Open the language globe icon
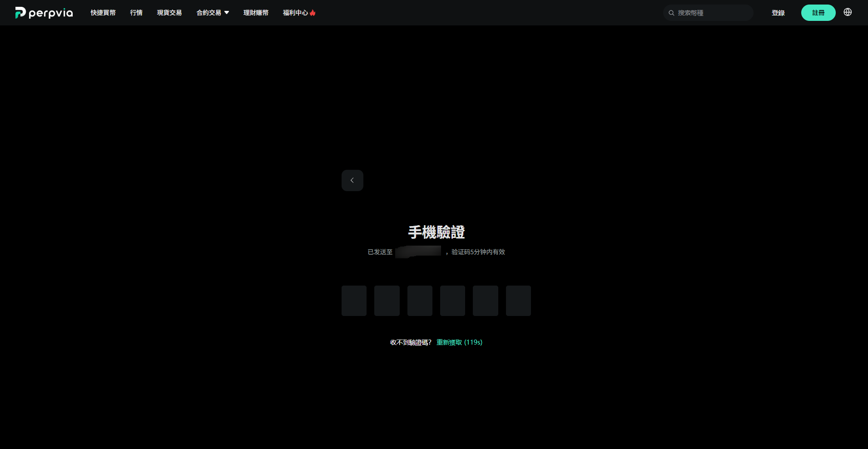The height and width of the screenshot is (449, 868). click(x=848, y=12)
